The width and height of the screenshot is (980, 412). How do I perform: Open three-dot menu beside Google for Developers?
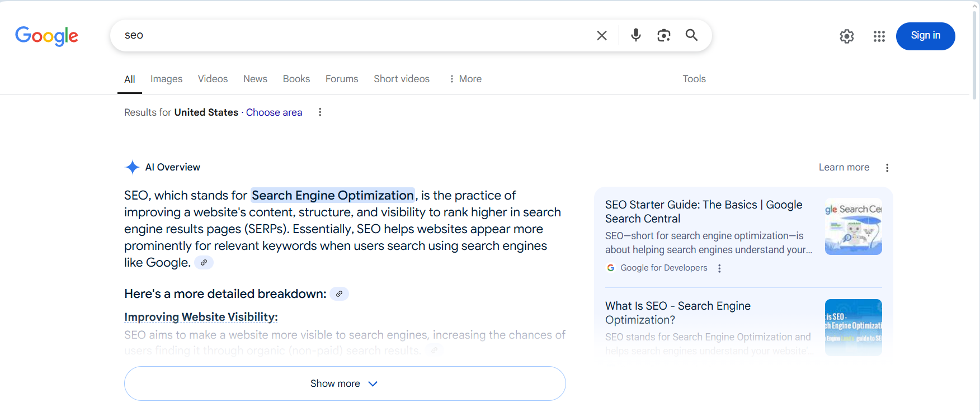[x=719, y=268]
